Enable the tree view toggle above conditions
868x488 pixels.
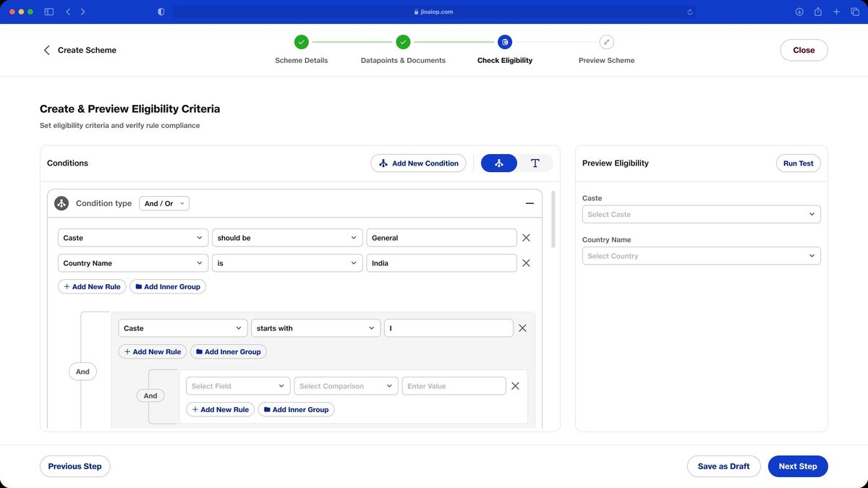tap(498, 163)
